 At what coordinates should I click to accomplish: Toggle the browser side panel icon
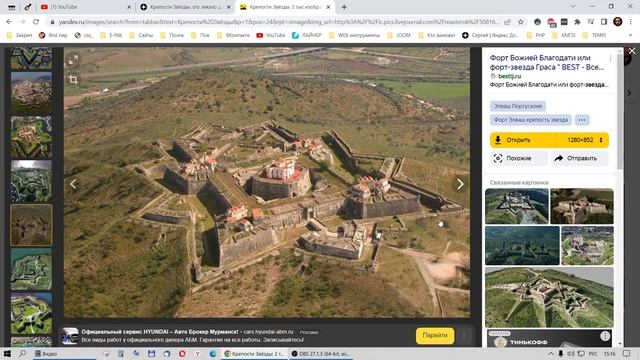604,22
